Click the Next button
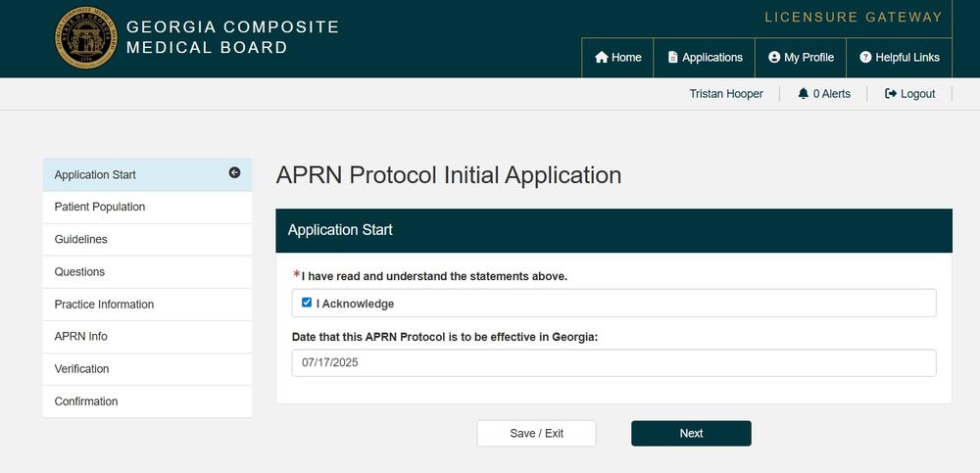Viewport: 980px width, 473px height. (691, 433)
